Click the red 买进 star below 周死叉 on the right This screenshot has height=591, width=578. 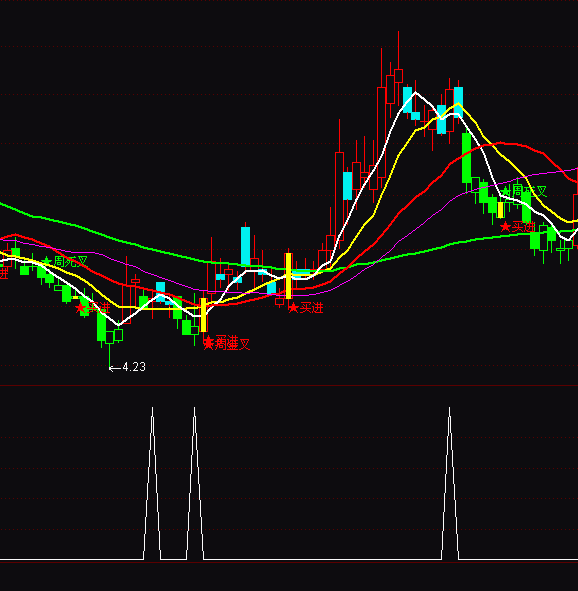[517, 227]
